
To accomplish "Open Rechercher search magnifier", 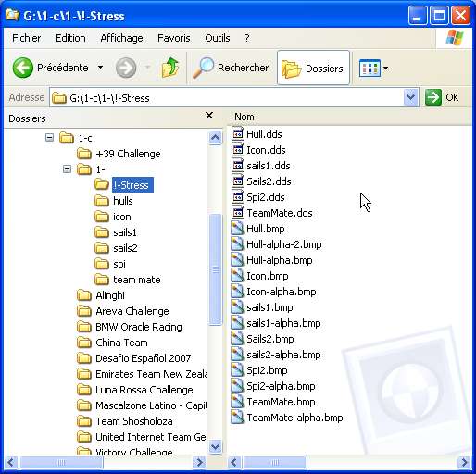I will point(203,68).
